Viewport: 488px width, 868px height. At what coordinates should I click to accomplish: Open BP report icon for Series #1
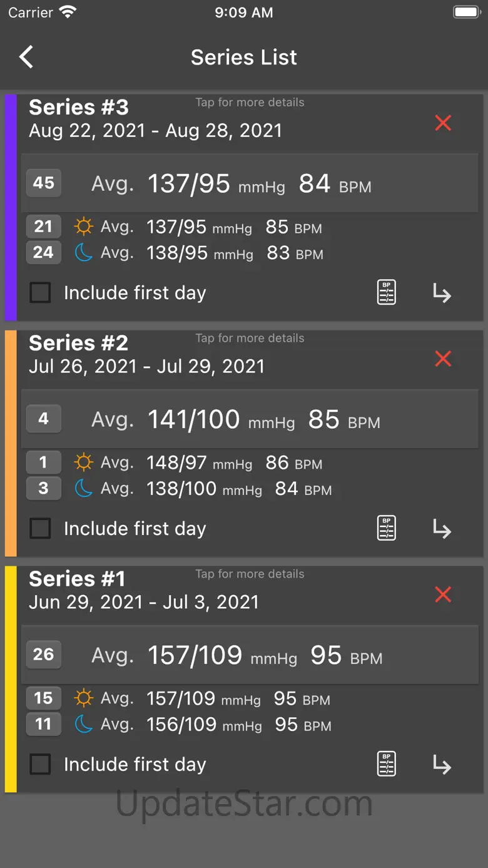pyautogui.click(x=387, y=764)
